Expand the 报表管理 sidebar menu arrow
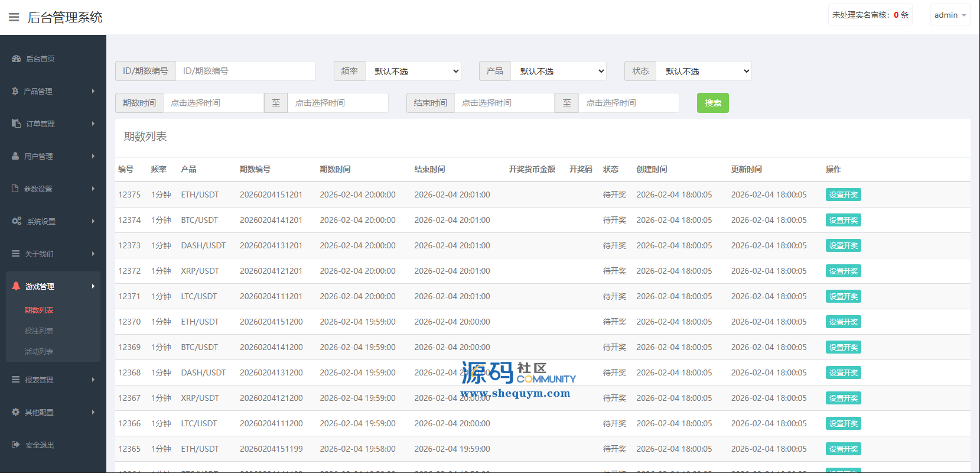The width and height of the screenshot is (980, 473). (93, 380)
